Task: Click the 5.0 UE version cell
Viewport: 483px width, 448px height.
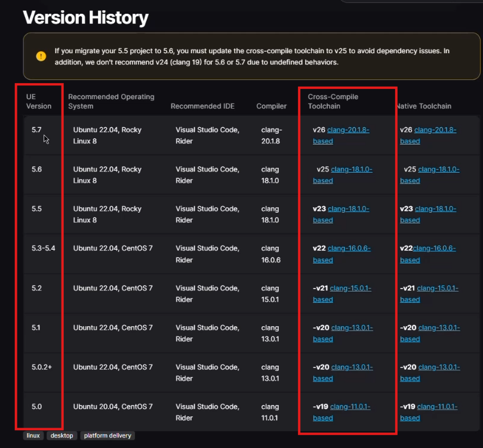Action: pyautogui.click(x=36, y=407)
